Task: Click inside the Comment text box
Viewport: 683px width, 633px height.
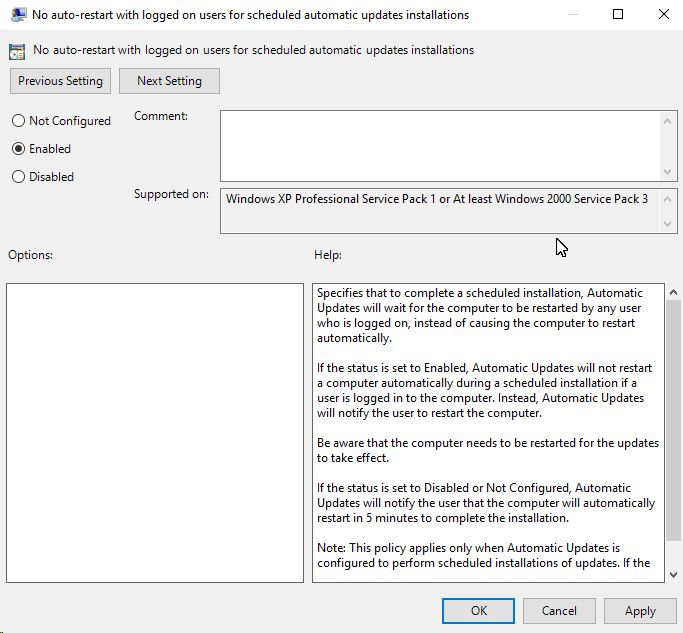Action: pos(440,146)
